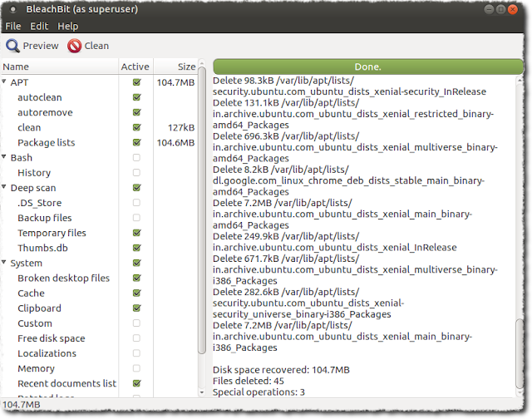Enable the Bash History checkbox
Viewport: 532px width, 419px height.
(x=136, y=172)
